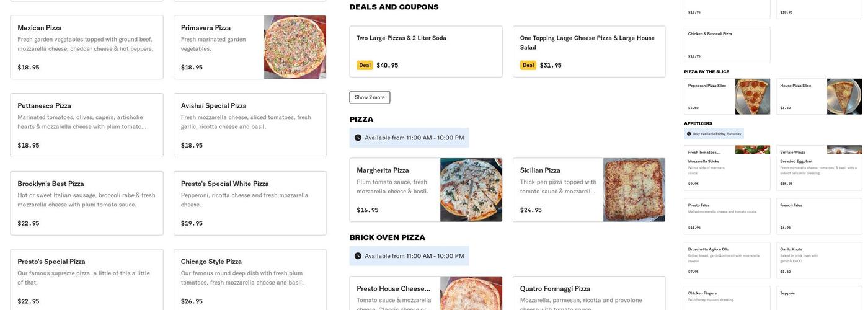Open the Margherita Pizza photo
Viewport: 868px width, 310px height.
click(x=471, y=190)
